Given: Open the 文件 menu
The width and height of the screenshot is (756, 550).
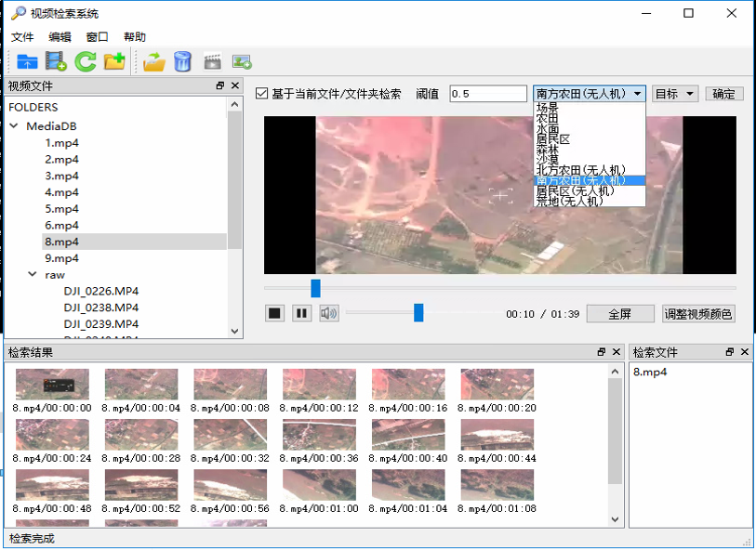Looking at the screenshot, I should point(22,37).
